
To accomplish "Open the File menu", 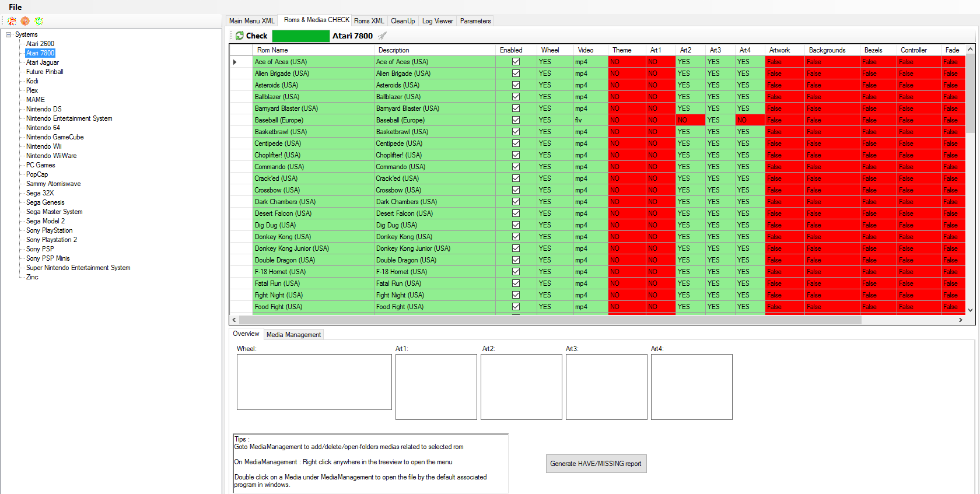I will click(x=15, y=7).
